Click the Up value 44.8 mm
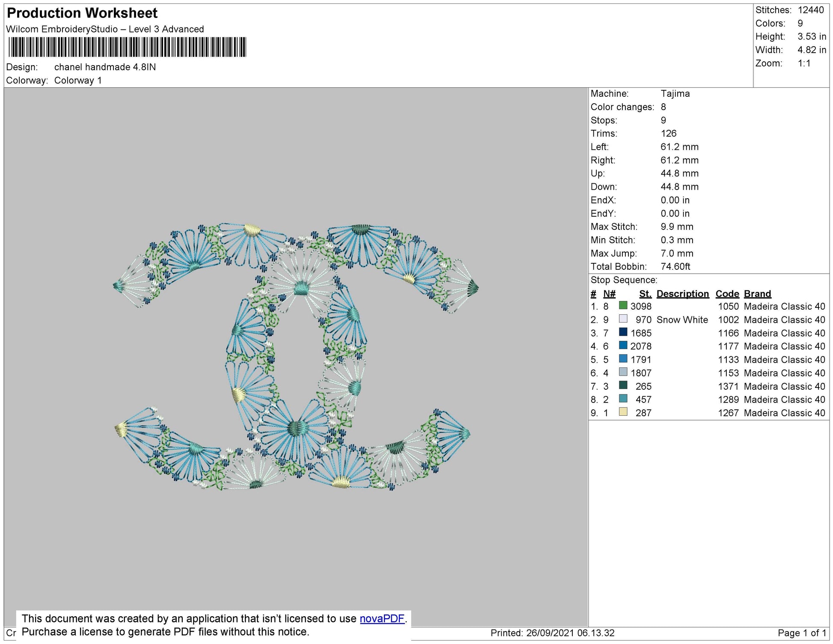 [x=679, y=173]
